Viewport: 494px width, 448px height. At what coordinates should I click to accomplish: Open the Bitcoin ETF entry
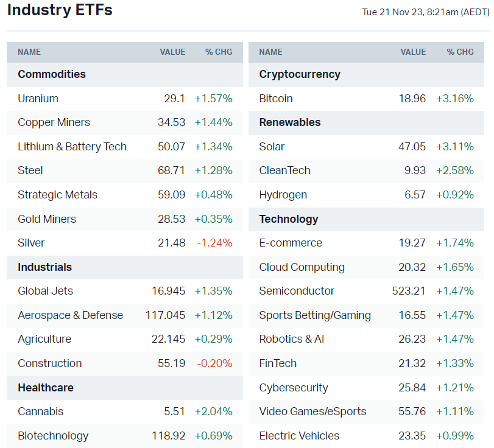276,99
